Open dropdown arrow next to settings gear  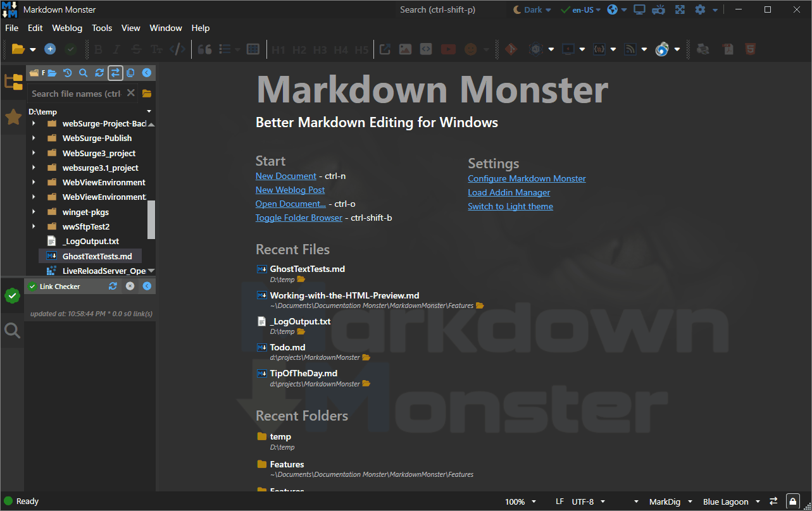[715, 10]
